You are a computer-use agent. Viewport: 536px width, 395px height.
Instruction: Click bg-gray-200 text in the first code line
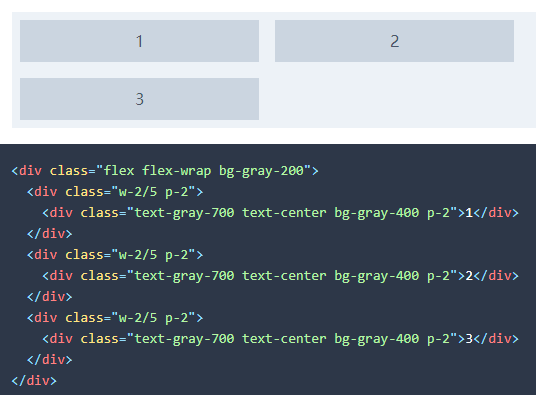(261, 171)
